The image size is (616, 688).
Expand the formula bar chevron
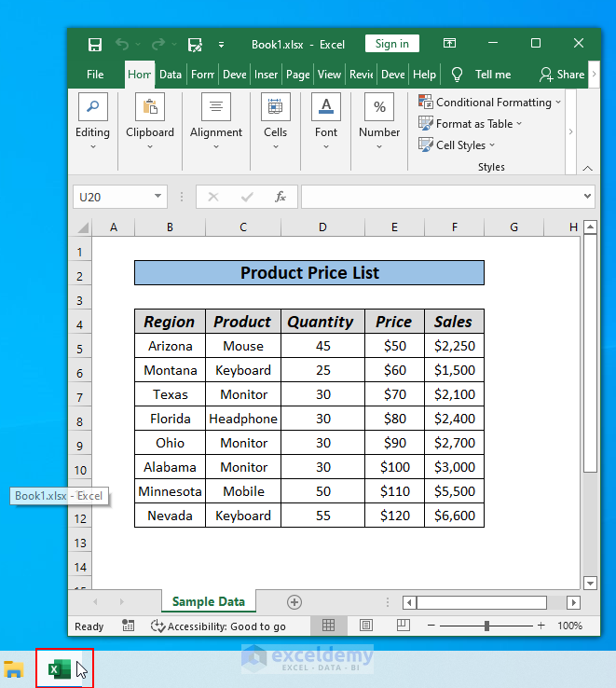click(587, 196)
